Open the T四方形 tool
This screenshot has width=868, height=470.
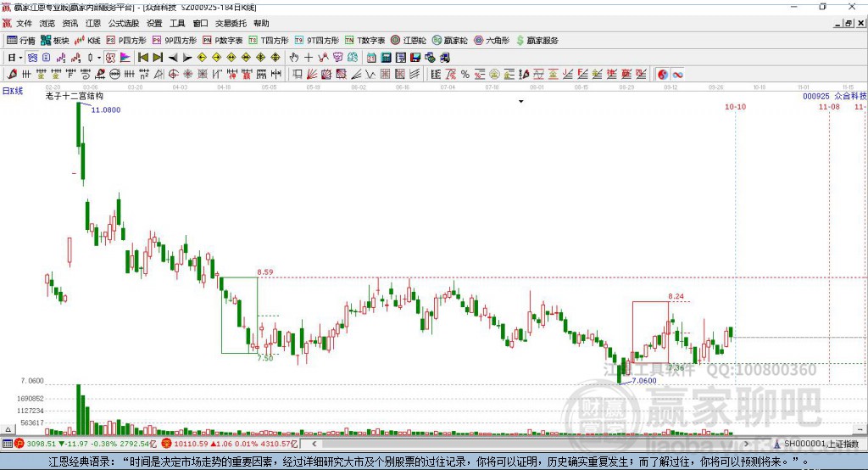(x=269, y=41)
